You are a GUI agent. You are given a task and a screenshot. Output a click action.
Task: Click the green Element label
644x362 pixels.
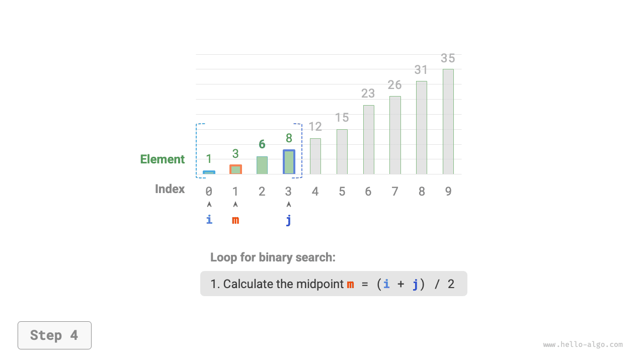(163, 159)
